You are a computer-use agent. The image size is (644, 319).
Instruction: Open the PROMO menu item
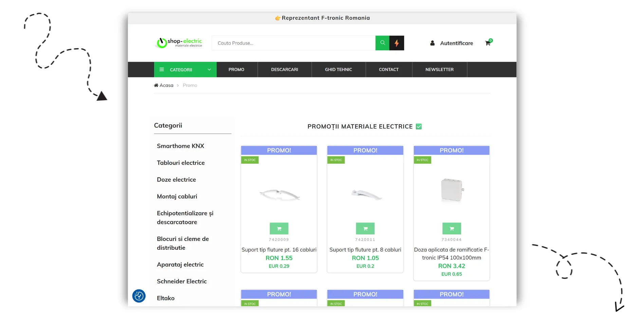(236, 70)
